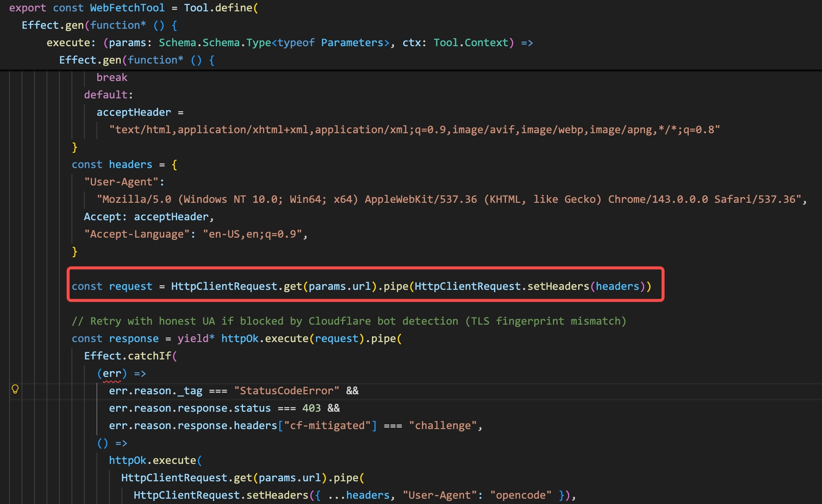
Task: Click 'params.url' in the request line
Action: (x=339, y=286)
